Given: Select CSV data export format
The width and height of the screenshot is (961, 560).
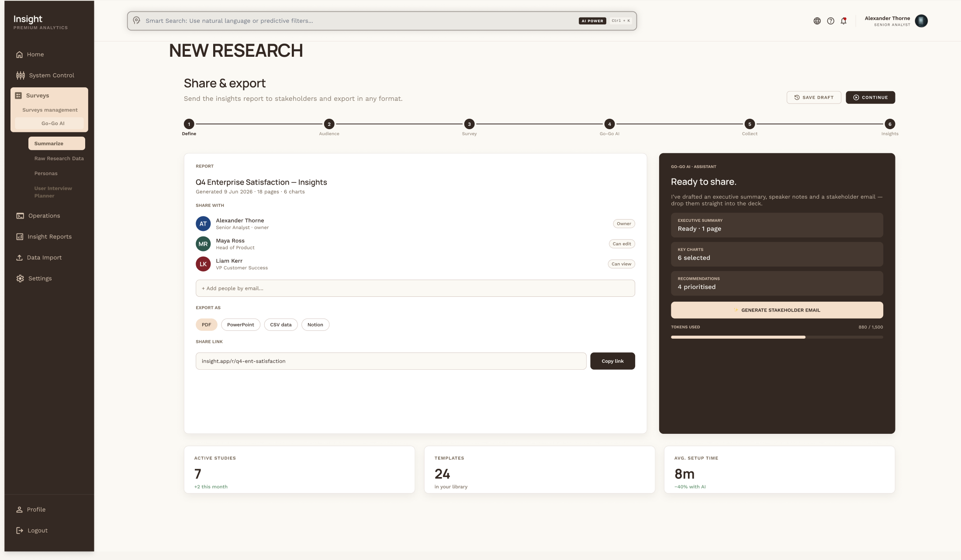Looking at the screenshot, I should pos(280,325).
